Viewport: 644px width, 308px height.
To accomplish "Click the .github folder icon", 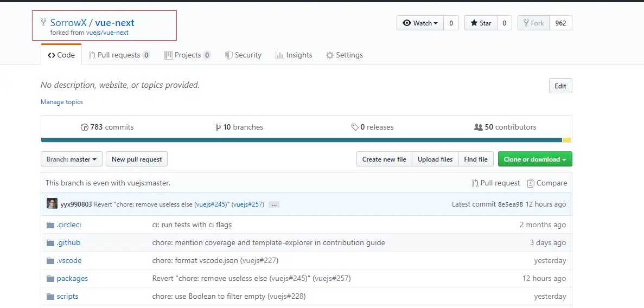I will click(50, 243).
